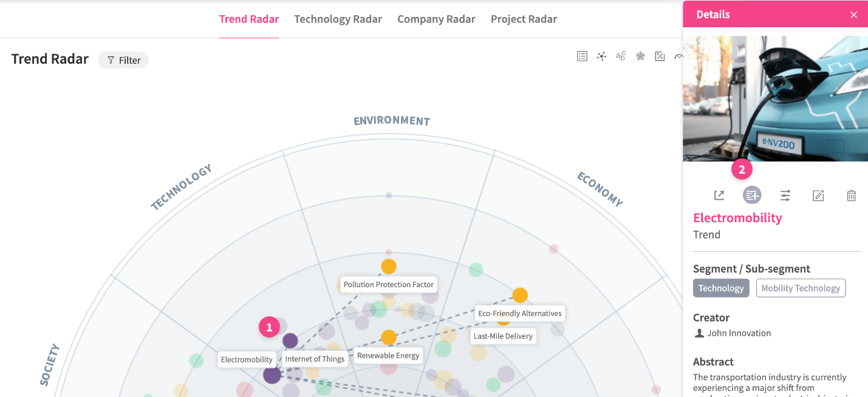Open the Company Radar tab
This screenshot has height=397, width=868.
pos(436,19)
